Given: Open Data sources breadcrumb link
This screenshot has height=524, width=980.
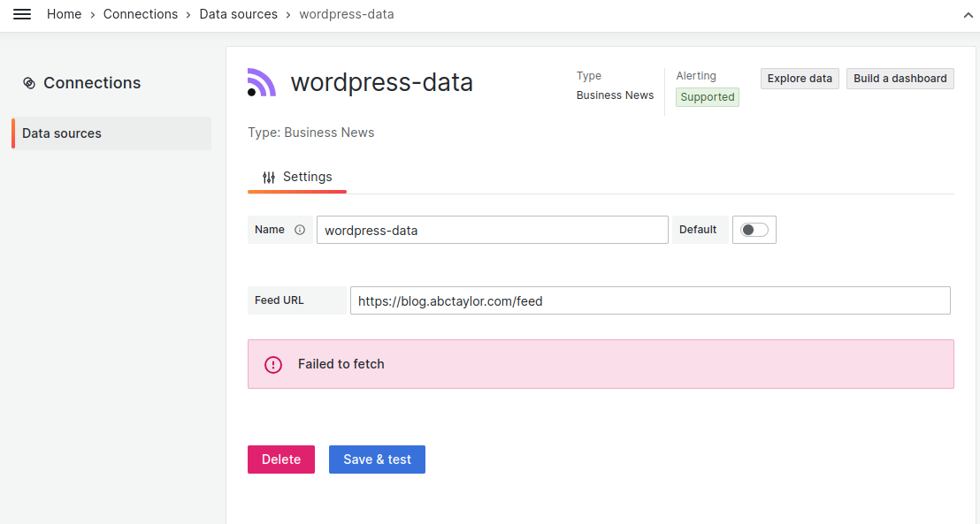Looking at the screenshot, I should (239, 14).
